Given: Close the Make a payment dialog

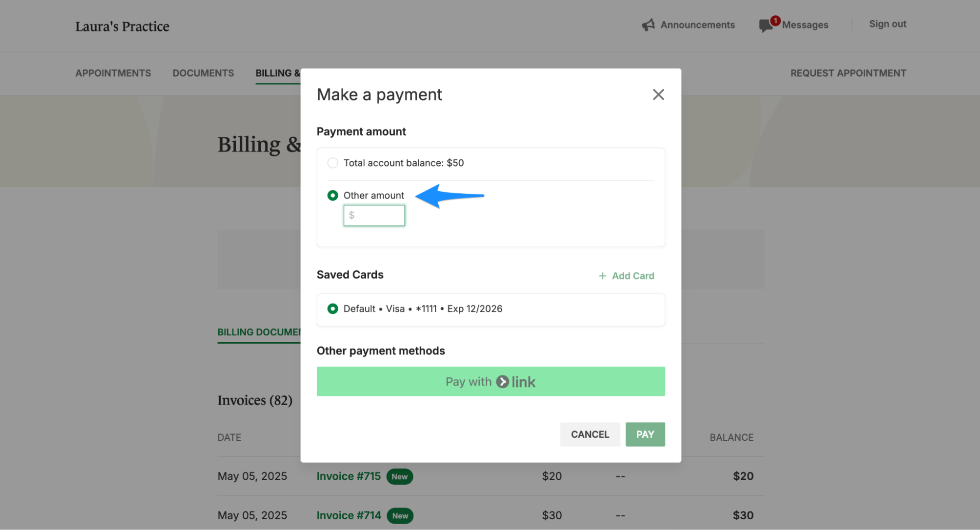Looking at the screenshot, I should point(658,95).
